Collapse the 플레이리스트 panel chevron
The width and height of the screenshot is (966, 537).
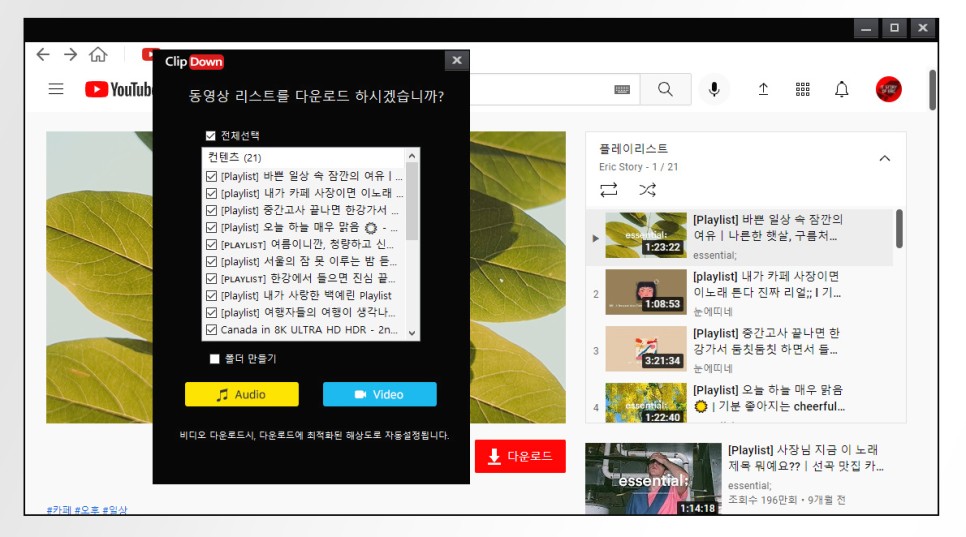(x=885, y=158)
